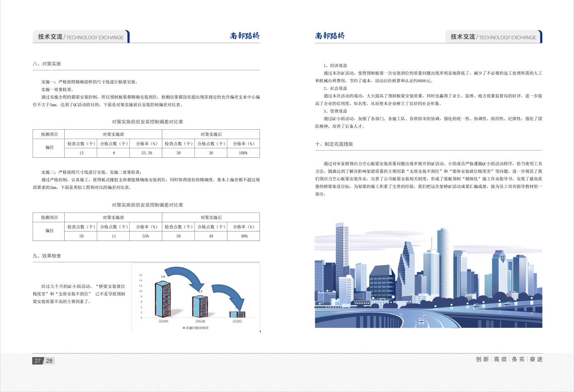The height and width of the screenshot is (392, 574).
Task: Click the chart data label 14
Action: (x=163, y=276)
